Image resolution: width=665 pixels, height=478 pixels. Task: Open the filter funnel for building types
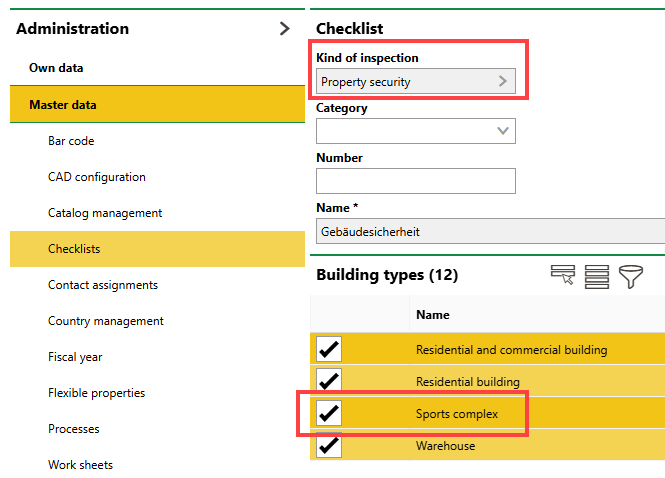pyautogui.click(x=630, y=276)
